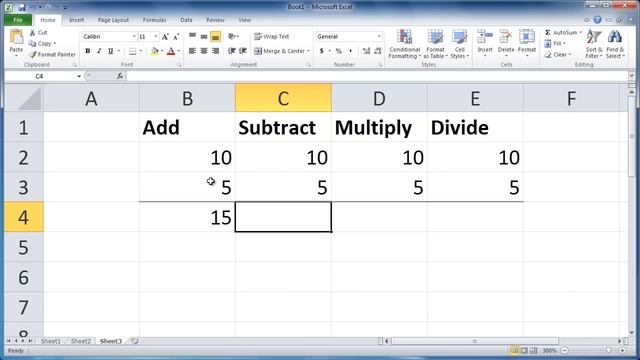This screenshot has height=360, width=640.
Task: Open the Cell Styles gallery
Action: point(460,44)
